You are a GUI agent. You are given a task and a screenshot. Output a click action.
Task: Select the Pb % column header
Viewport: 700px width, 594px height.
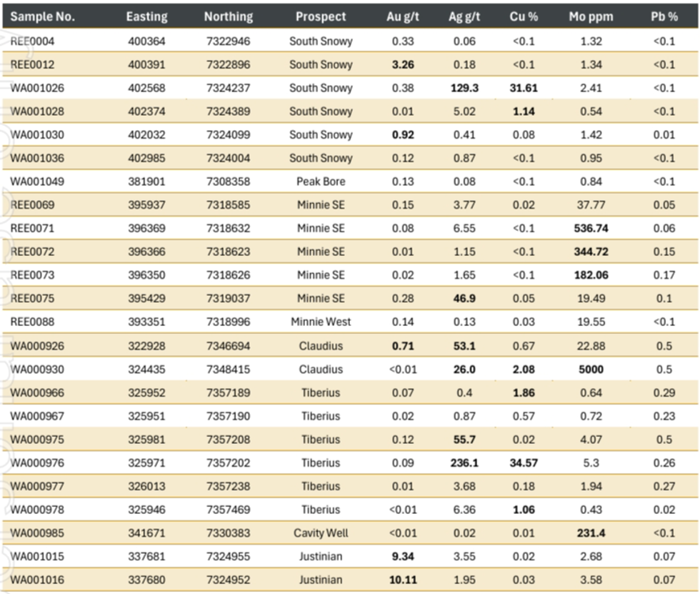664,16
